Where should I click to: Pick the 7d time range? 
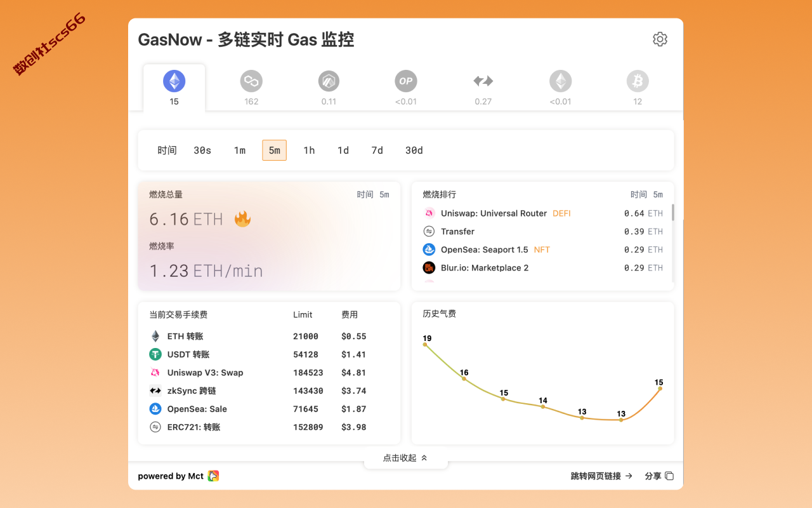[377, 150]
